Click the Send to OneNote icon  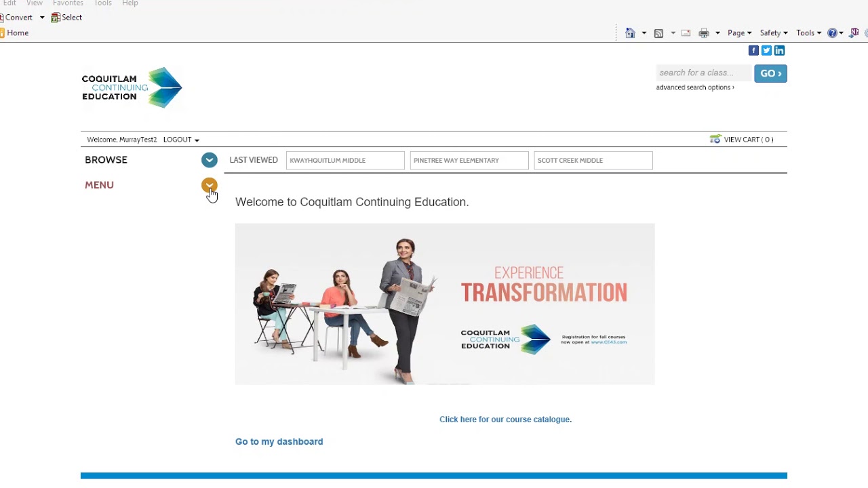pos(854,33)
